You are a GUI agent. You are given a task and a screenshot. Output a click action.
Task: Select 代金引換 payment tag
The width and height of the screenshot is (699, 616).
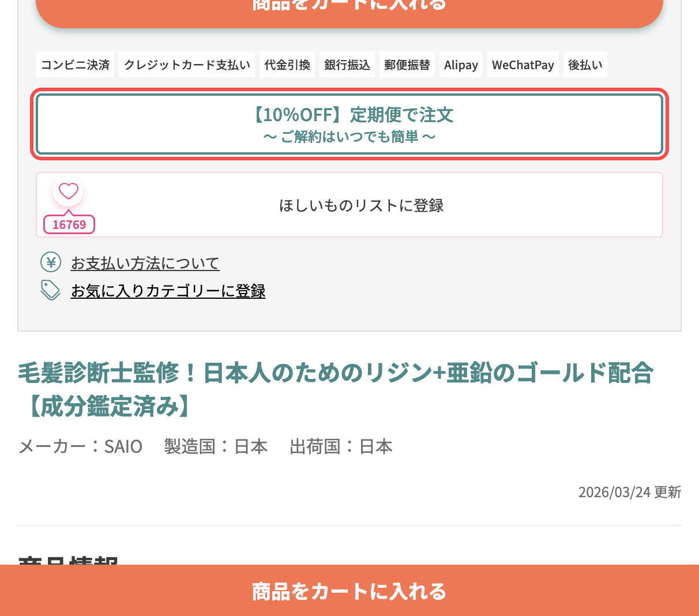287,65
